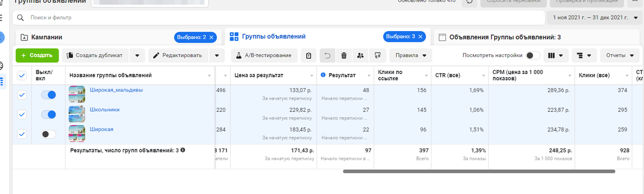Click the refresh icon near the update time
This screenshot has width=644, height=194.
click(x=469, y=2)
